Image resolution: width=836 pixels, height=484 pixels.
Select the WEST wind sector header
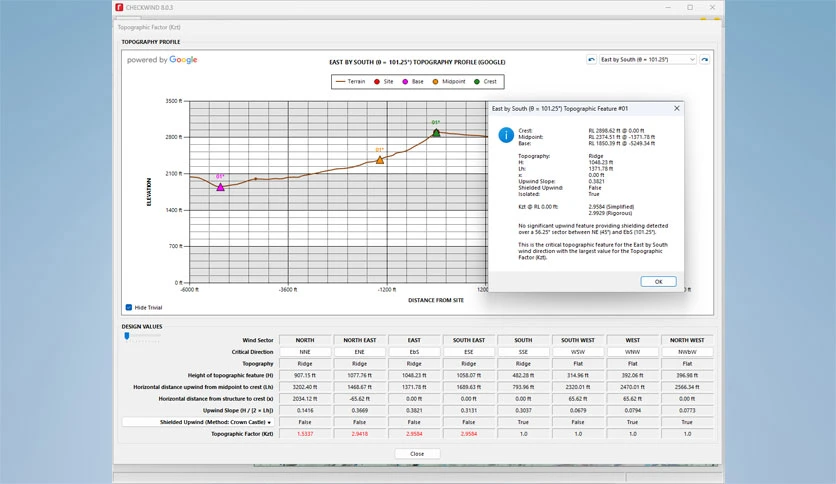[632, 340]
